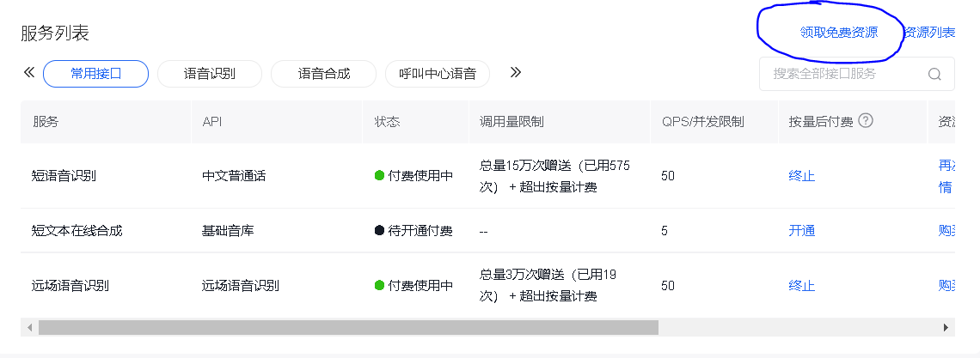Click the search magnifier icon
The height and width of the screenshot is (358, 980).
coord(934,74)
